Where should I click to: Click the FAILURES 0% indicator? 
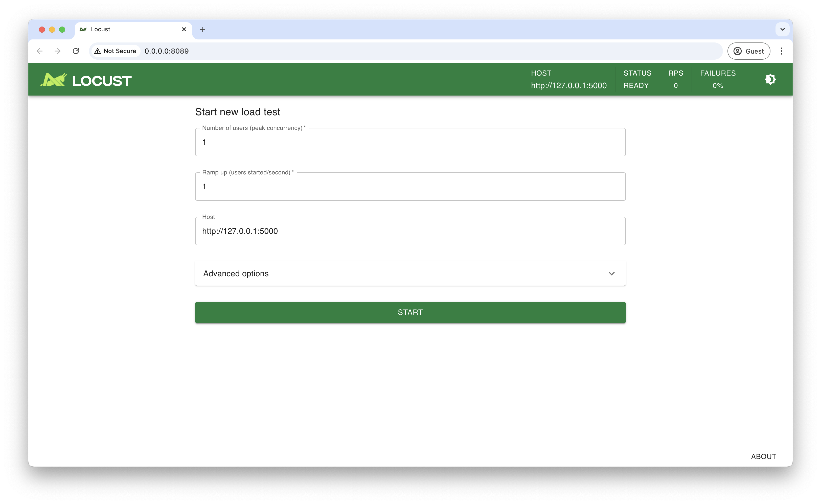point(718,79)
